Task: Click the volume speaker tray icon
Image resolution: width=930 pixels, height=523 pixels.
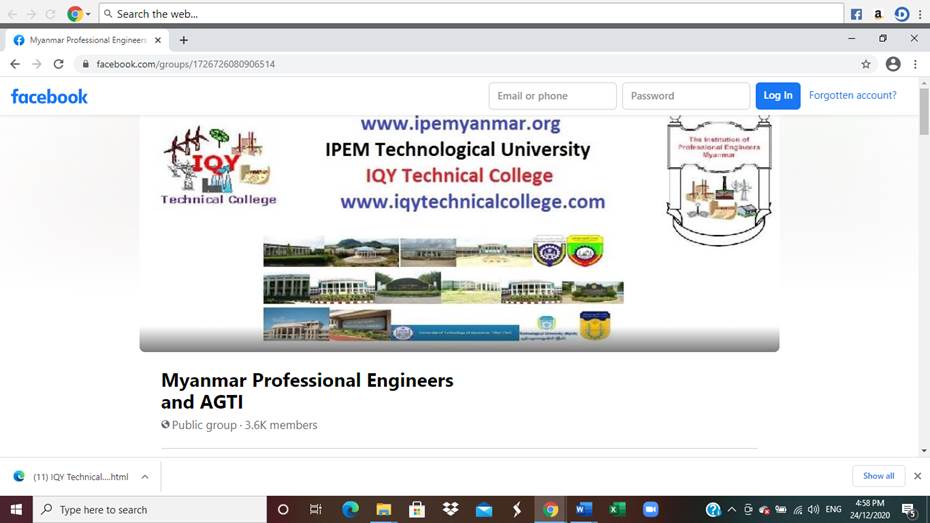Action: pos(814,509)
